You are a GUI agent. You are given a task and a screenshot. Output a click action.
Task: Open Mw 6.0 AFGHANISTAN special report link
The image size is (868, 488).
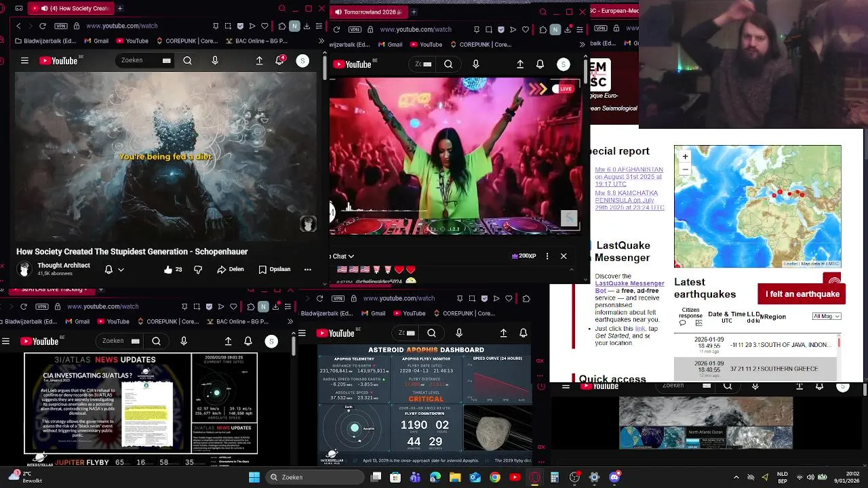pyautogui.click(x=629, y=177)
